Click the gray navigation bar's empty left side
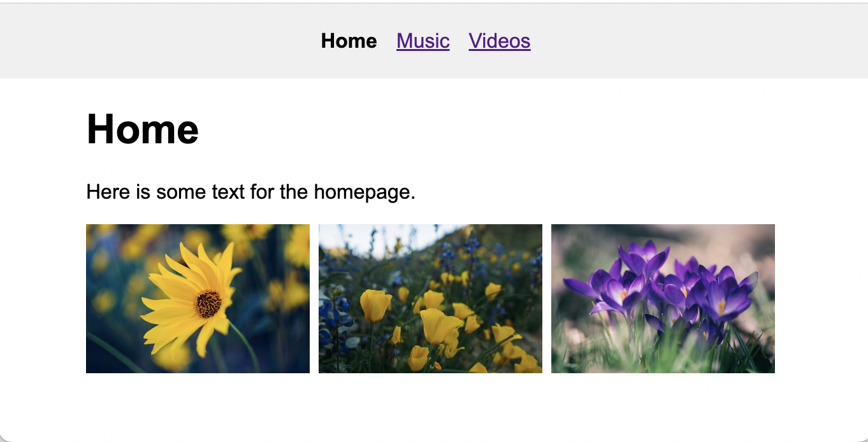 coord(127,41)
